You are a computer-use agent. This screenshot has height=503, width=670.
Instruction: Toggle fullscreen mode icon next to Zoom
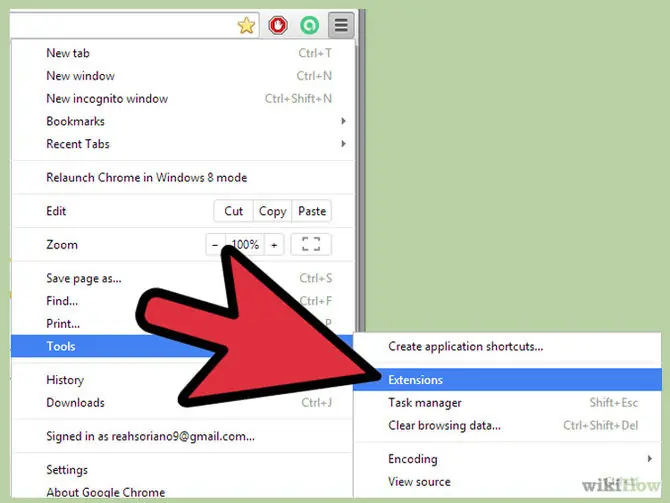pos(311,244)
